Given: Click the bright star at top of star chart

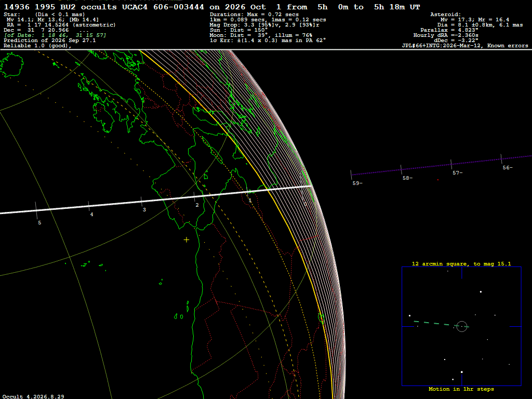Looking at the screenshot, I should pos(481,292).
